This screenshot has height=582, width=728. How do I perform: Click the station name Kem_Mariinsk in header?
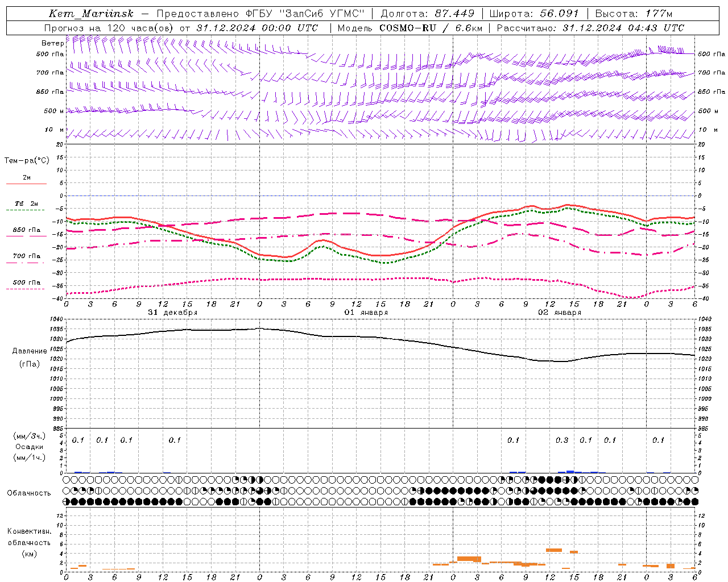[x=92, y=14]
